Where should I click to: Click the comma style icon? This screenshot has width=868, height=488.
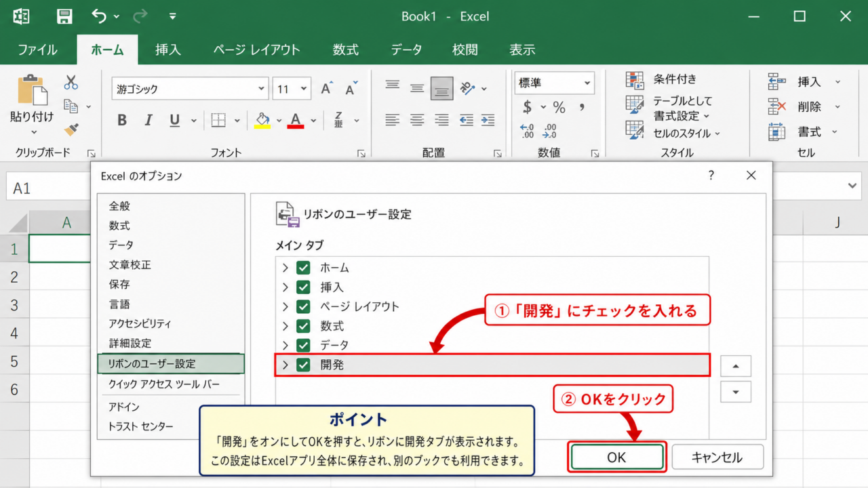pos(582,106)
